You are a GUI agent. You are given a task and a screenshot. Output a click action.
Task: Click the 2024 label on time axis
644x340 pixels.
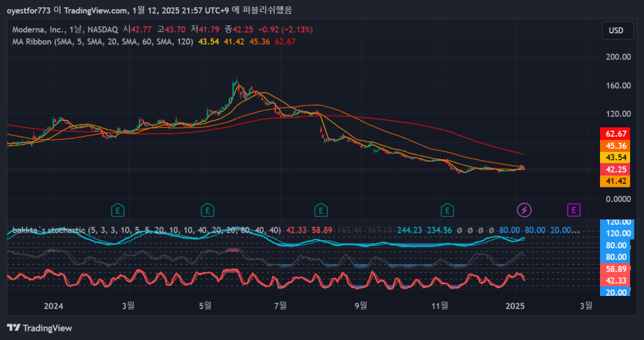pos(53,306)
